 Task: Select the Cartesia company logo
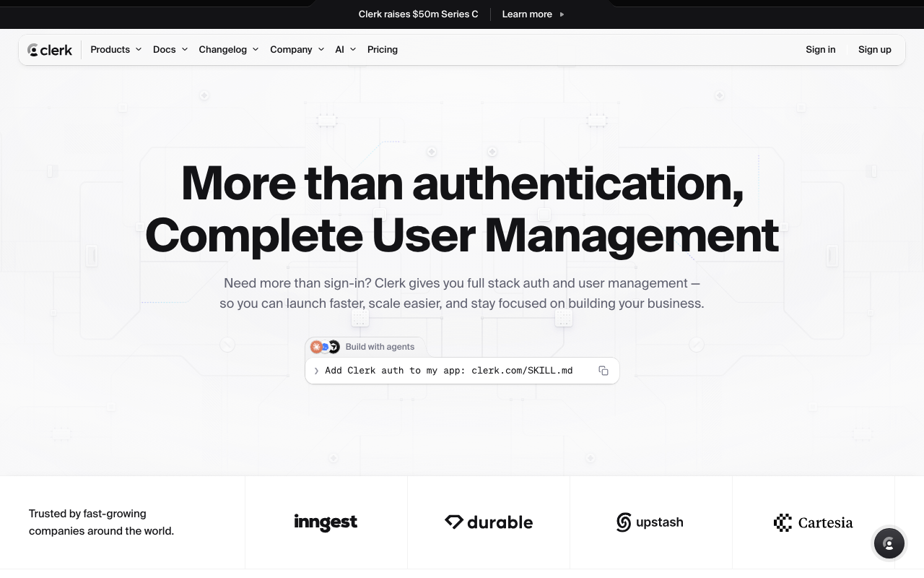click(813, 522)
